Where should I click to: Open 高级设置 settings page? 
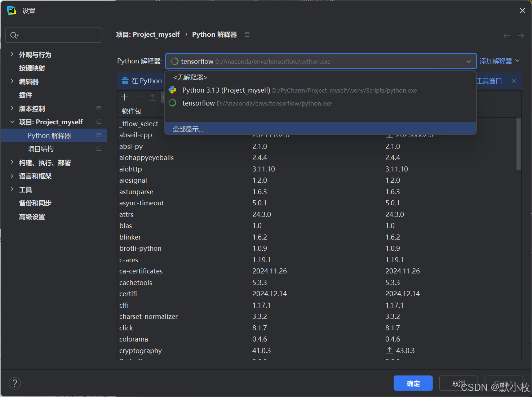tap(32, 217)
